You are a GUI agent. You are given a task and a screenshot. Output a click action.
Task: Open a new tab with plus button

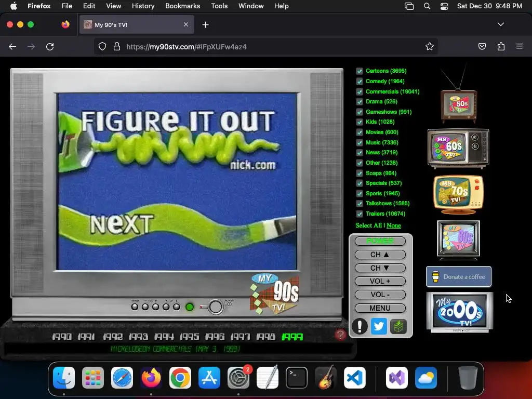tap(205, 25)
